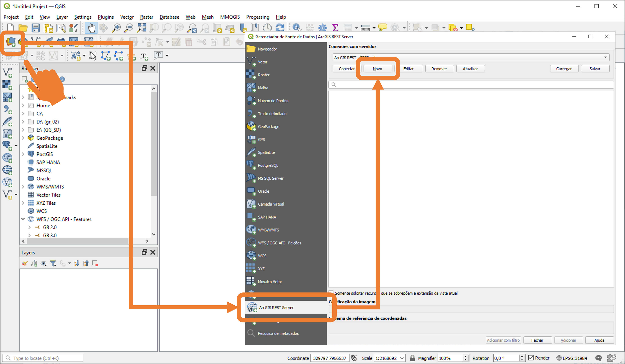Click the Editar connection button
This screenshot has width=625, height=364.
408,69
